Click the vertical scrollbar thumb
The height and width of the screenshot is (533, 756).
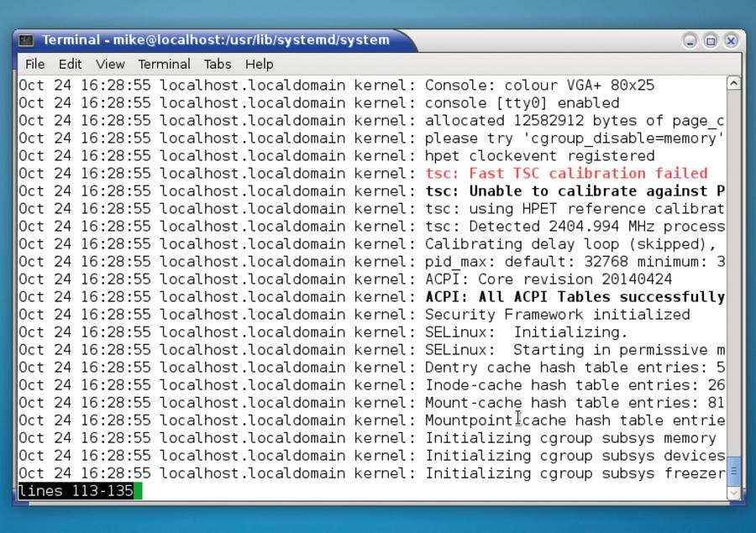coord(733,471)
